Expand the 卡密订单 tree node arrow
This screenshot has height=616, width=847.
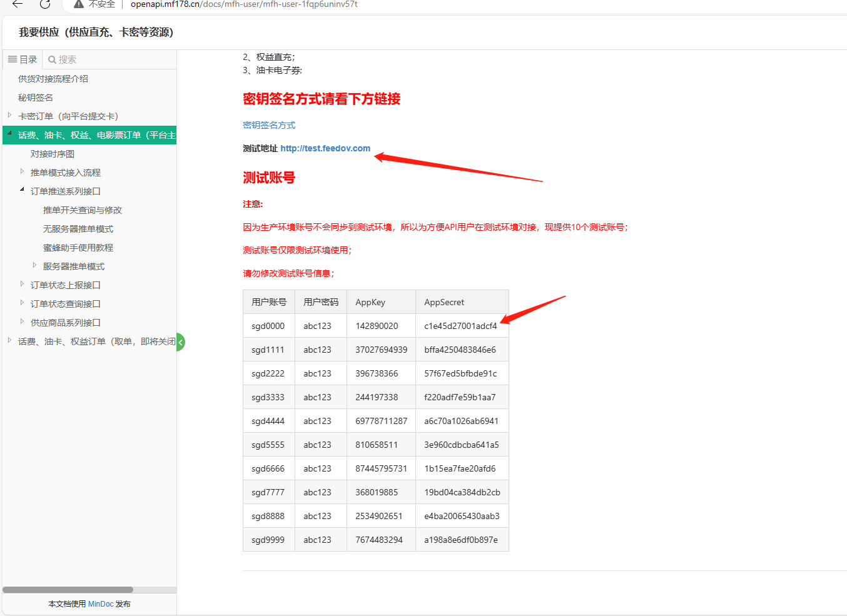[9, 115]
